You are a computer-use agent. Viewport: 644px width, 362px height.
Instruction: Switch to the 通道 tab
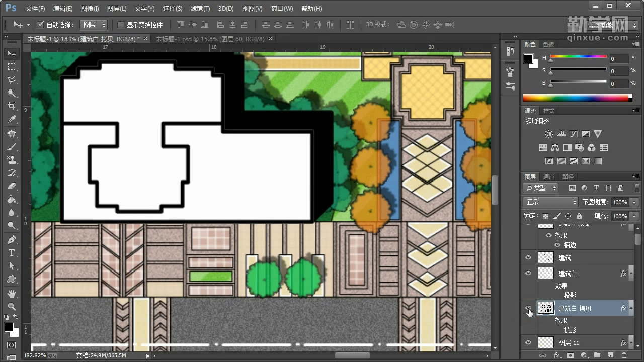pos(549,177)
